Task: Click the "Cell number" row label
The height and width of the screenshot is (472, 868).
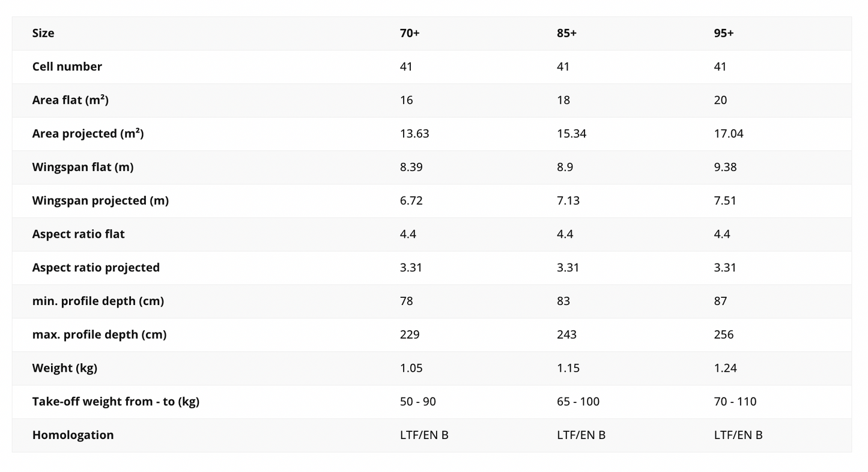Action: pyautogui.click(x=67, y=67)
